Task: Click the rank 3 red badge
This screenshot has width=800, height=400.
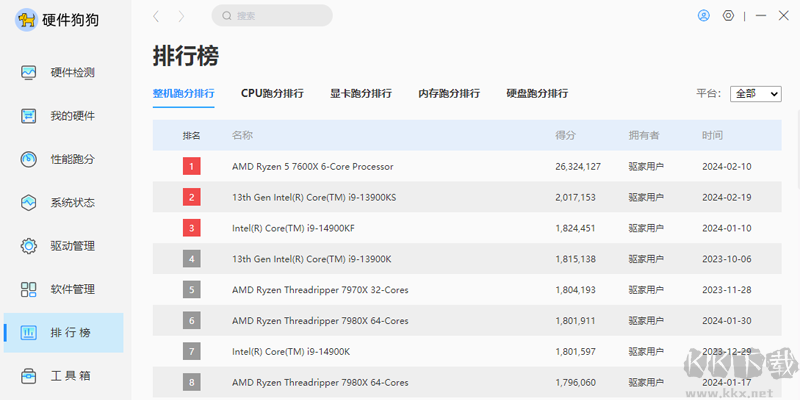Action: (192, 228)
